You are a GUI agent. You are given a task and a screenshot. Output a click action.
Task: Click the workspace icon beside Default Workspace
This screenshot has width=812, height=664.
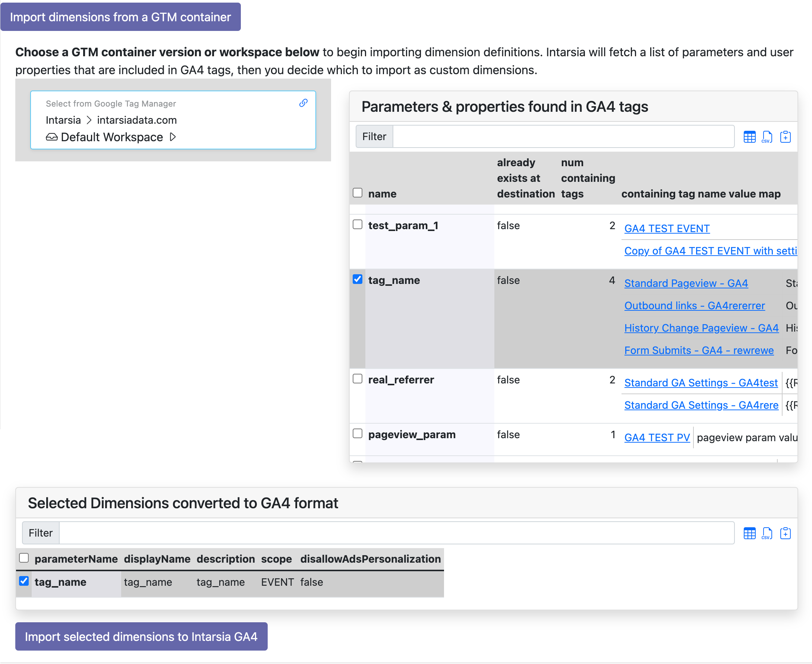[x=52, y=137]
